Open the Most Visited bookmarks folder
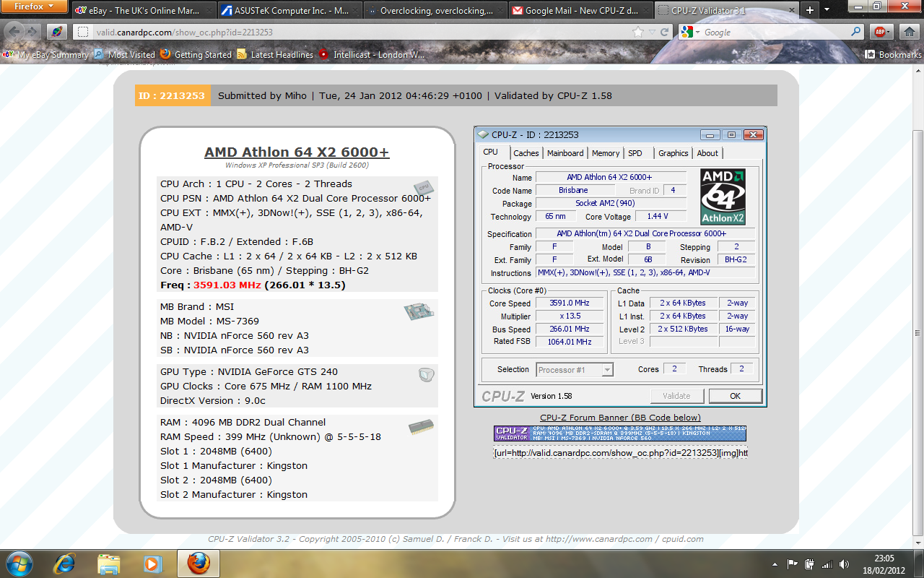 coord(124,54)
